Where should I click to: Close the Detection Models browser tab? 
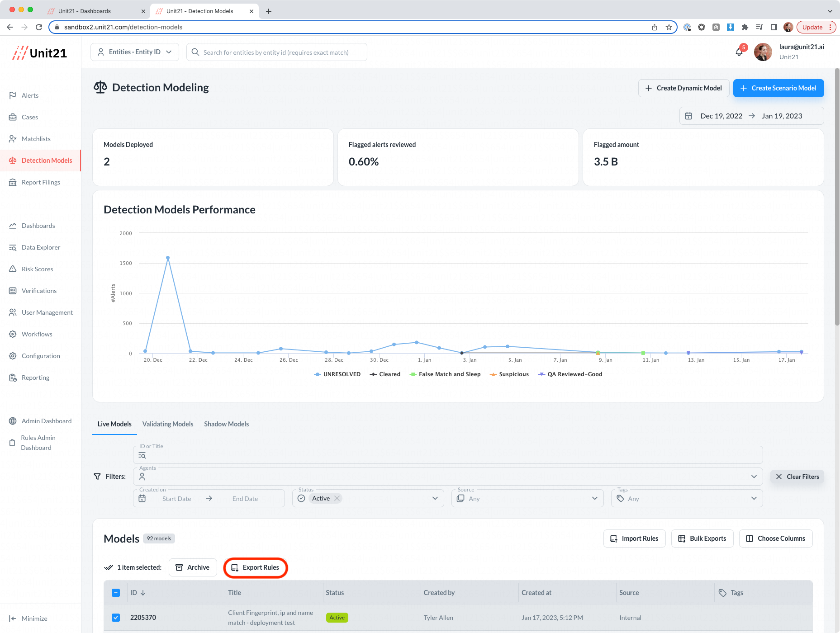pos(252,11)
